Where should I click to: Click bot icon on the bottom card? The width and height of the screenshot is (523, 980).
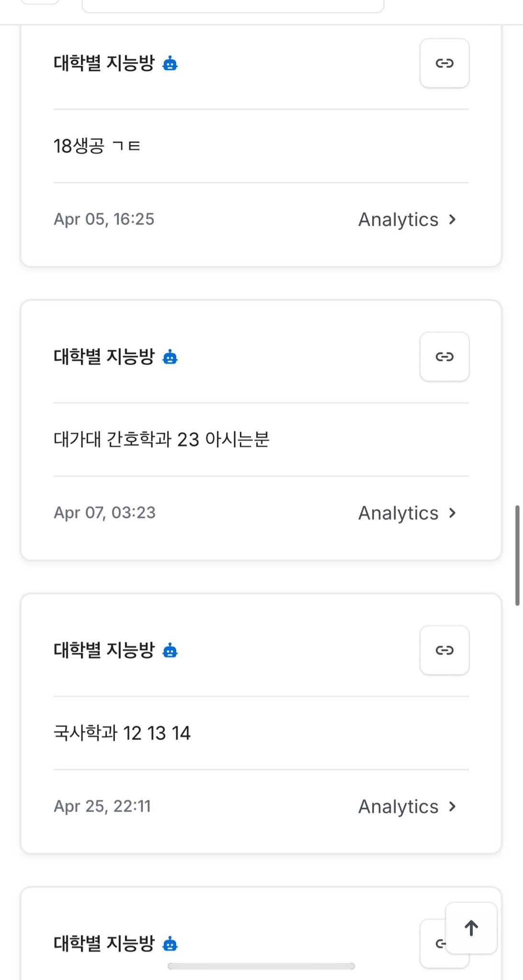[x=170, y=944]
